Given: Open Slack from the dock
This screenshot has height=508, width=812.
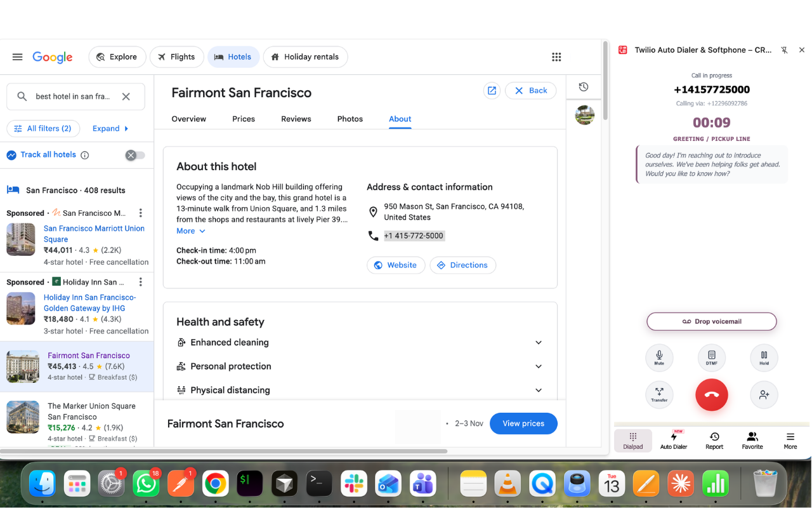Looking at the screenshot, I should click(x=353, y=485).
